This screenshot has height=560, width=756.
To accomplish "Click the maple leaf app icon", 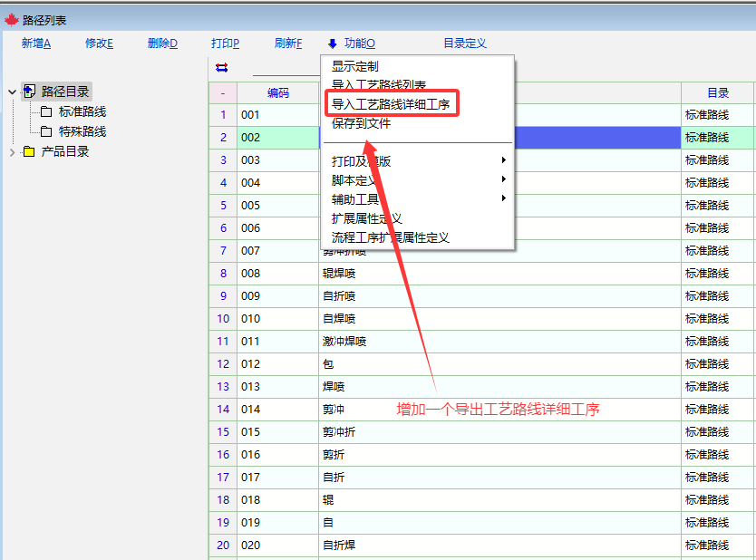I will [x=12, y=20].
